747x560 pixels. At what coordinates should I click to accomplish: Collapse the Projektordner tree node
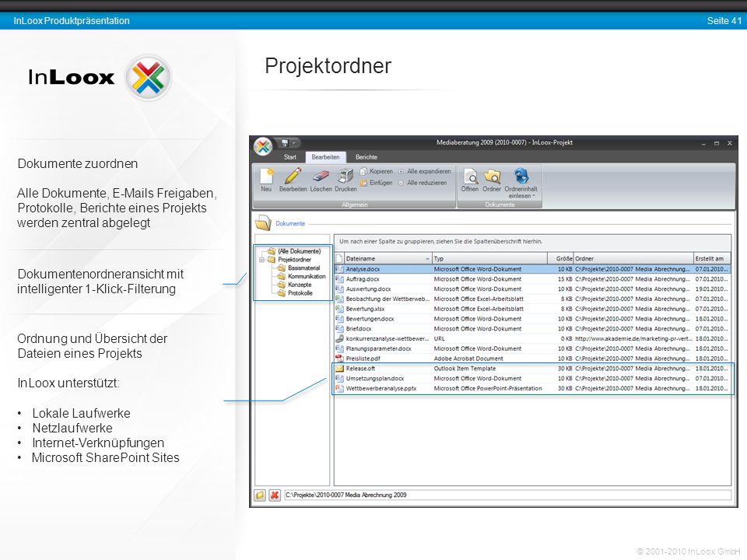click(261, 260)
